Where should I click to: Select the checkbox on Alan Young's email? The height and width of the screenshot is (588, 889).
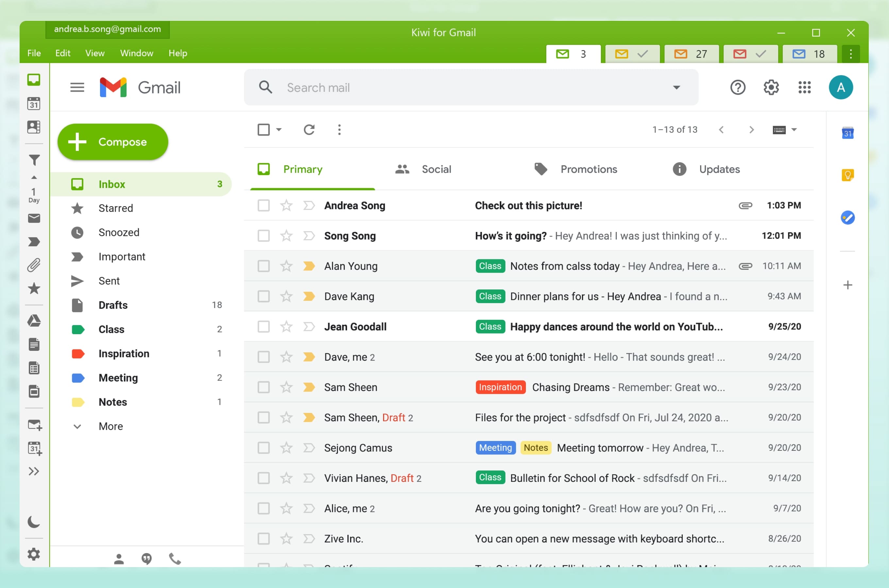pyautogui.click(x=264, y=266)
